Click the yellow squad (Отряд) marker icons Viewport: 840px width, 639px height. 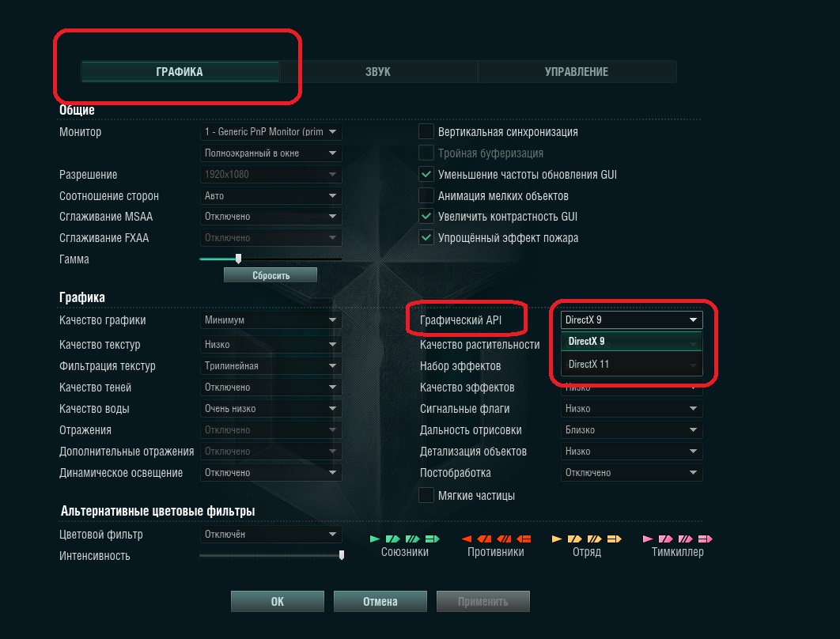click(x=587, y=539)
